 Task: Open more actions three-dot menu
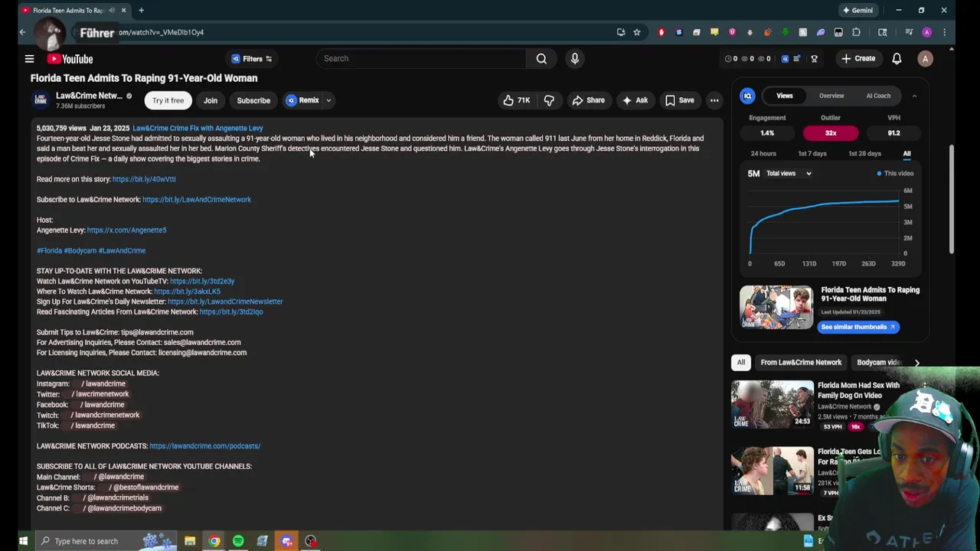pos(714,100)
